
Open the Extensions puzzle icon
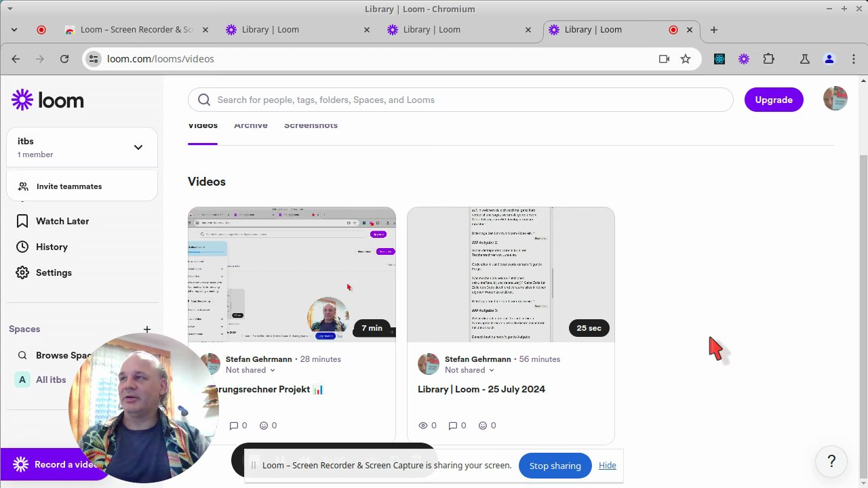(768, 59)
